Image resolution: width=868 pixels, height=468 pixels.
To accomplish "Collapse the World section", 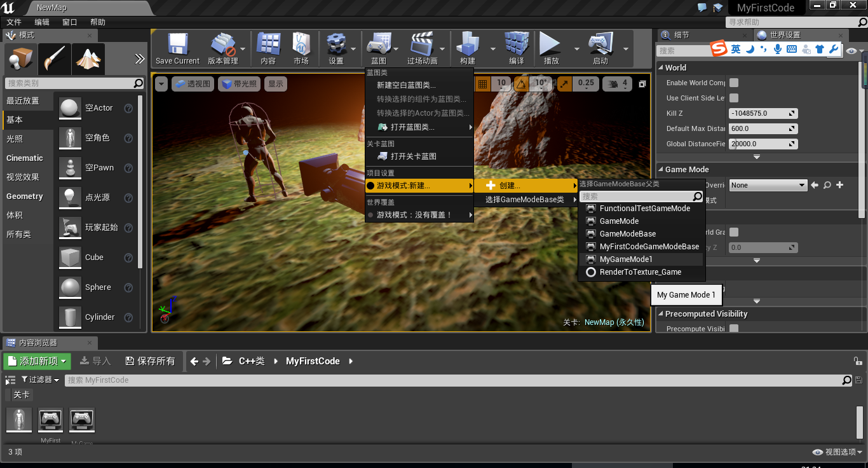I will pos(660,67).
